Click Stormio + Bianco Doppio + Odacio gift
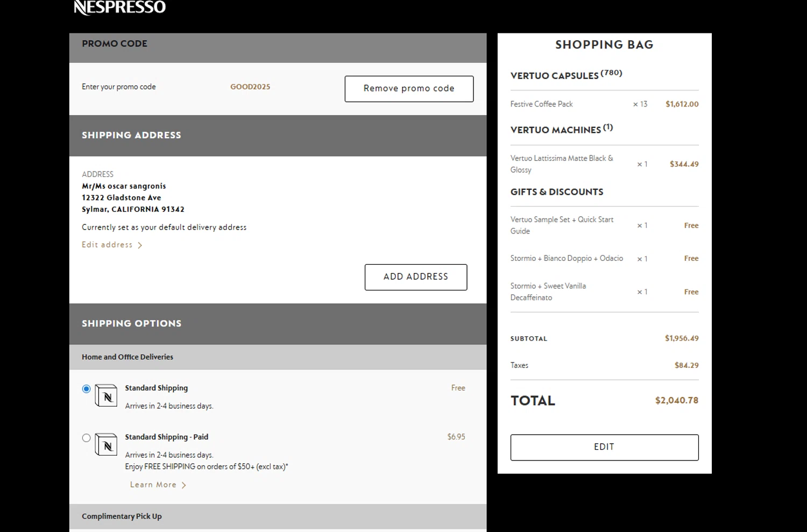807x532 pixels. 567,258
